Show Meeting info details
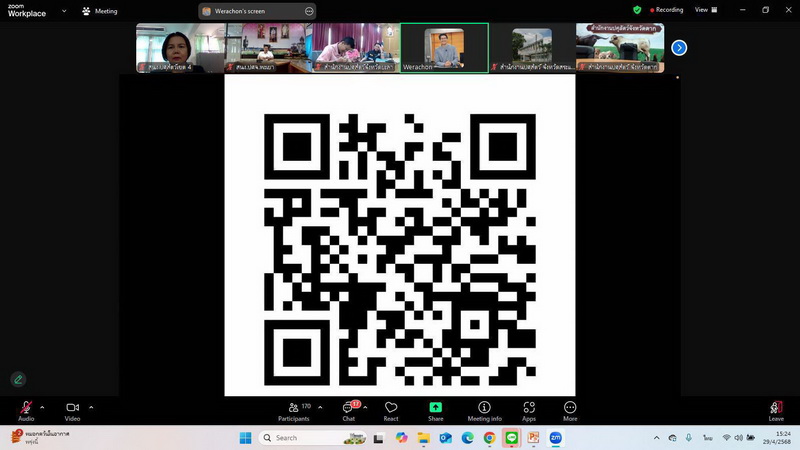Screen dimensions: 800x450 (x=484, y=411)
